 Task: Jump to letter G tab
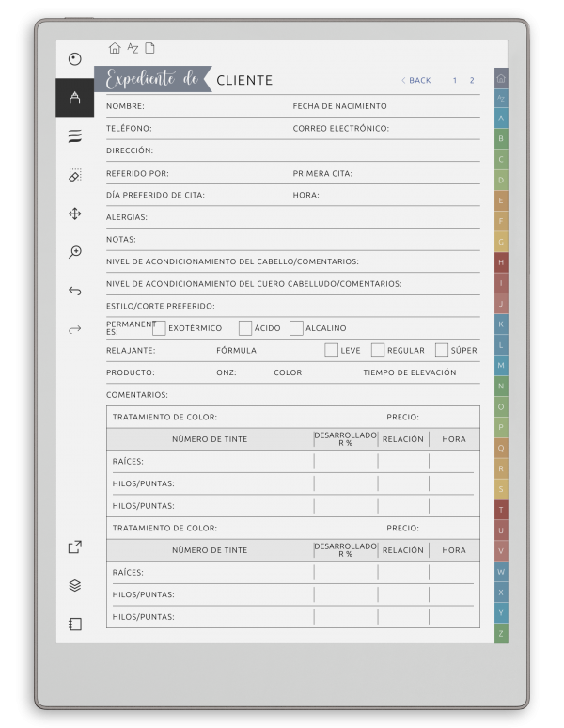click(x=501, y=242)
